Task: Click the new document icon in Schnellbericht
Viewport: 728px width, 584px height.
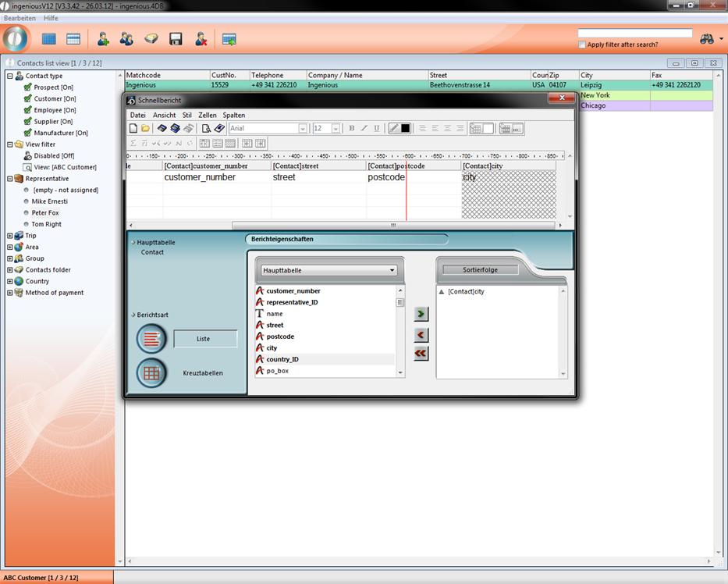Action: tap(133, 128)
